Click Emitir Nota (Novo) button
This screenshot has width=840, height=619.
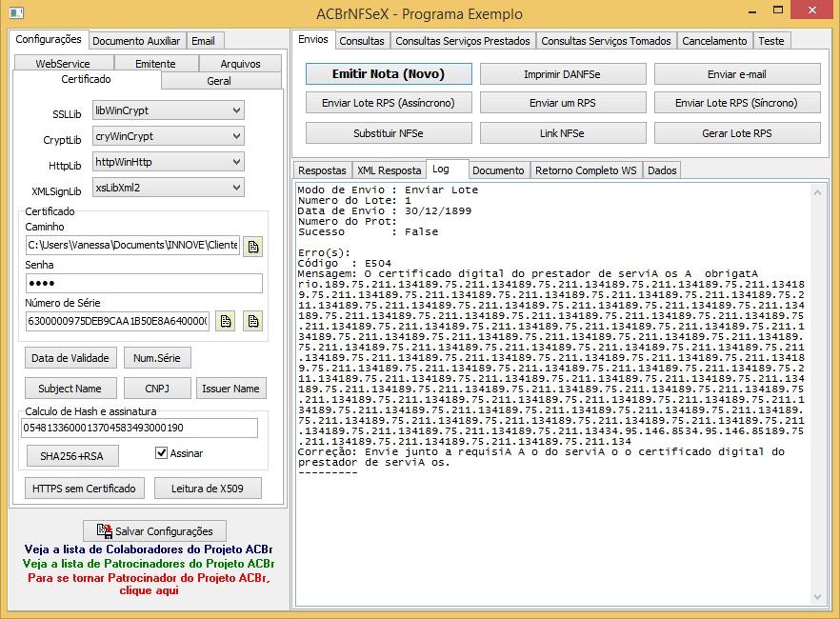(x=389, y=74)
